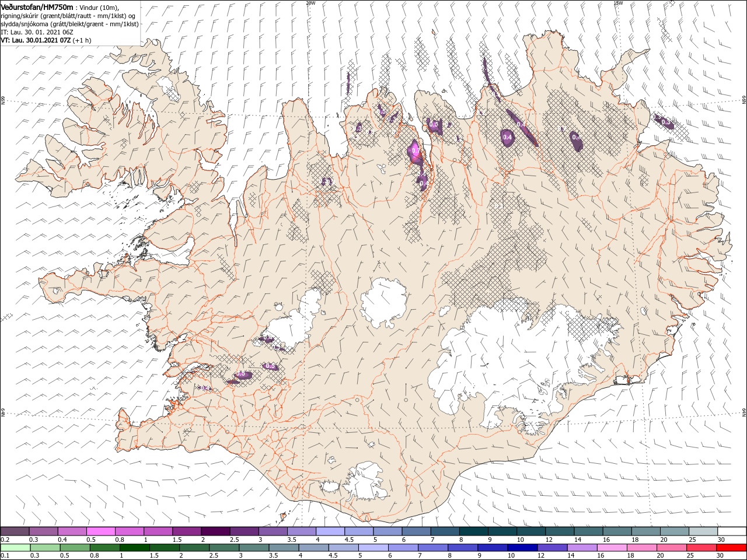The width and height of the screenshot is (747, 560).
Task: Click the 15W longitude label
Action: pyautogui.click(x=618, y=2)
